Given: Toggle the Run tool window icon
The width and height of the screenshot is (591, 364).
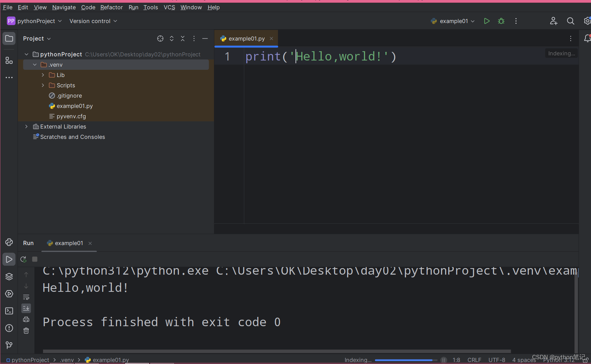Looking at the screenshot, I should pyautogui.click(x=9, y=260).
